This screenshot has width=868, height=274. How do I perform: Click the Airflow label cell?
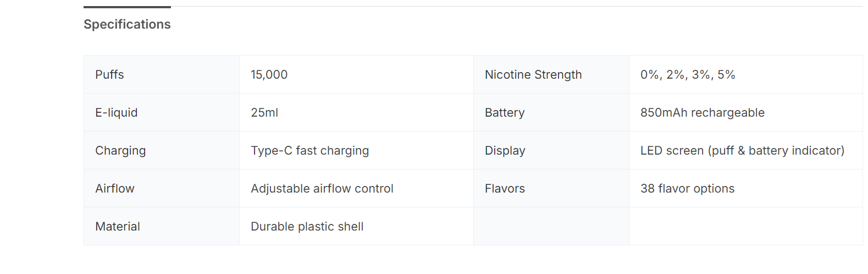115,189
